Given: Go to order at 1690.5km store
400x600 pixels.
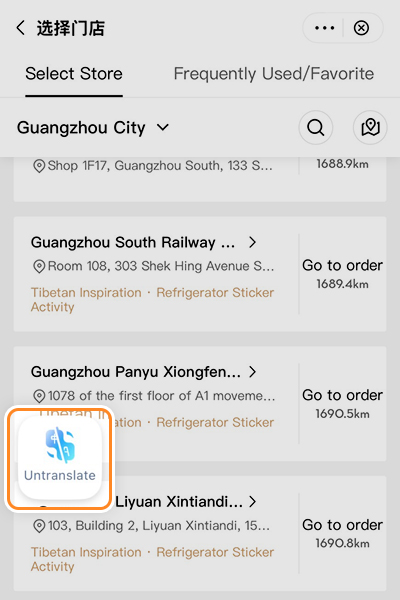Looking at the screenshot, I should (342, 395).
